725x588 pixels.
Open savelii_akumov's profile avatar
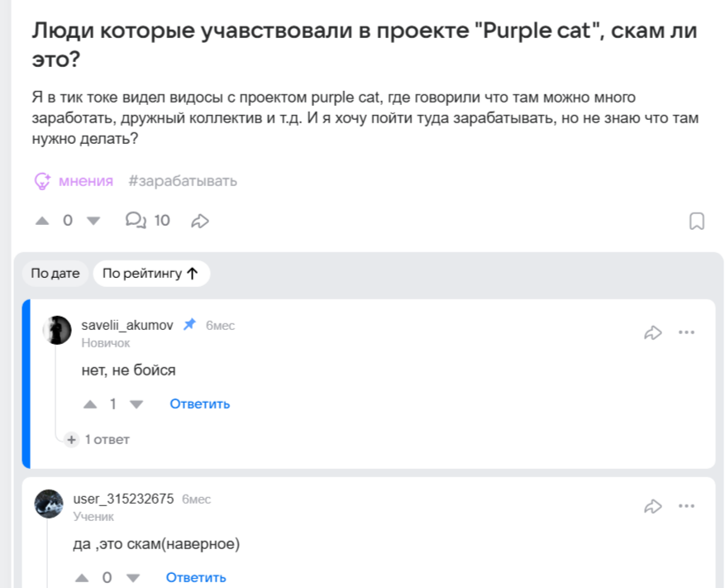[55, 329]
